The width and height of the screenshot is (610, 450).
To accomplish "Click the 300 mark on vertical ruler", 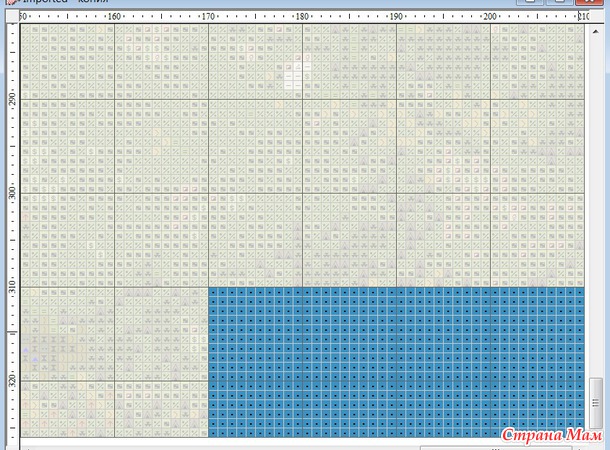I will pyautogui.click(x=12, y=193).
